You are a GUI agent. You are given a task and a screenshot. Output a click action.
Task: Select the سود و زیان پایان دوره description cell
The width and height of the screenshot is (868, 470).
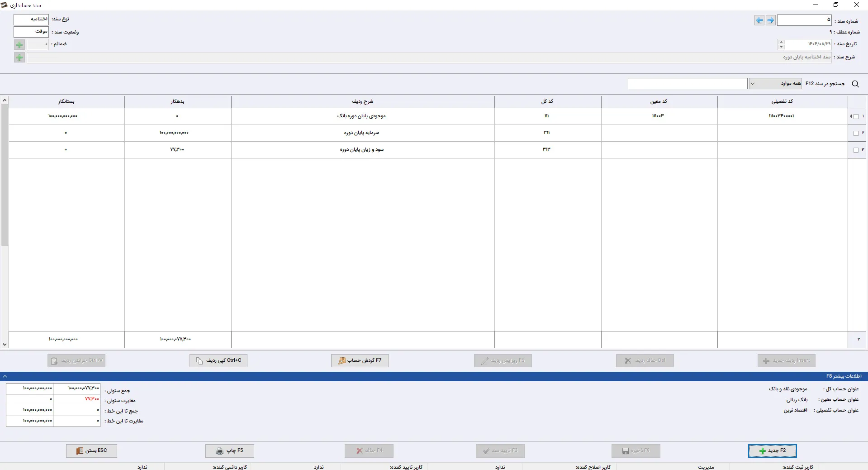(363, 150)
